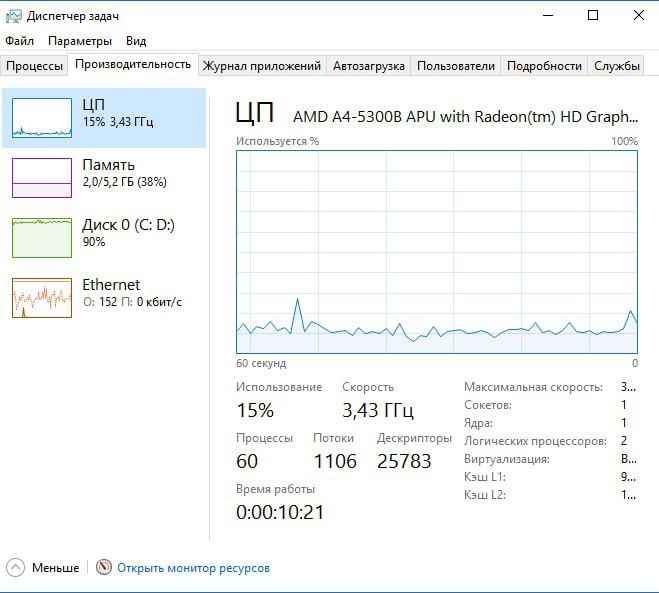The width and height of the screenshot is (659, 593).
Task: Switch to the Процессы tab
Action: [34, 66]
